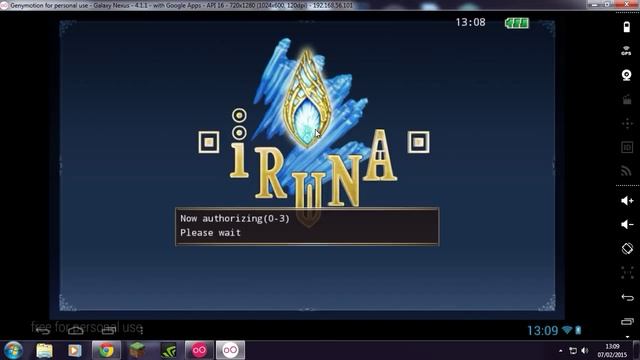Viewport: 640px width, 360px height.
Task: Switch to the white Genymotion player taskbar icon
Action: point(230,350)
